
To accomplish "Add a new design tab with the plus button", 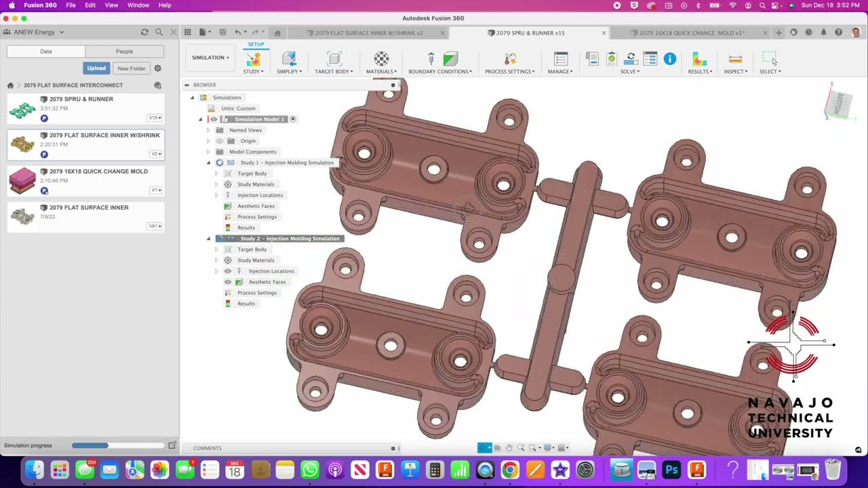I will (x=778, y=33).
